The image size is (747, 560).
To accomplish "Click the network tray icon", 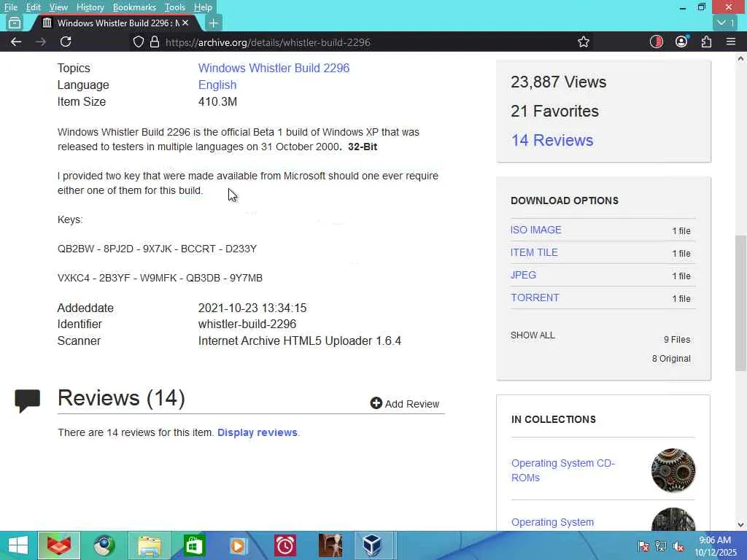I will pos(661,545).
